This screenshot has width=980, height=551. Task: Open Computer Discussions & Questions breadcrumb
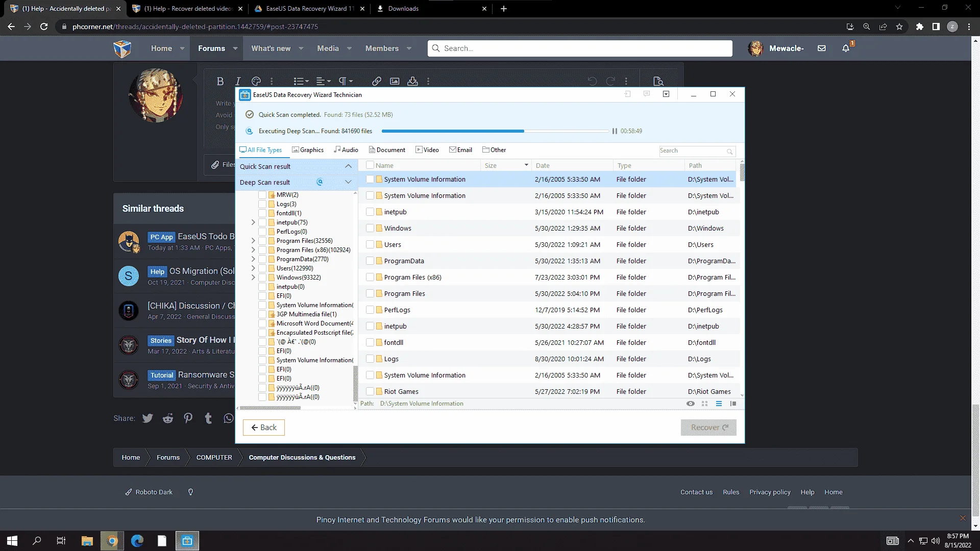click(302, 458)
